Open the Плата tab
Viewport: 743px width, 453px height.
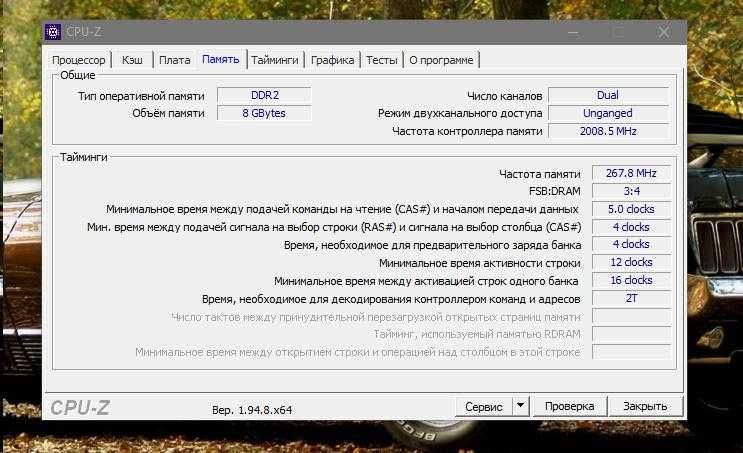(174, 60)
